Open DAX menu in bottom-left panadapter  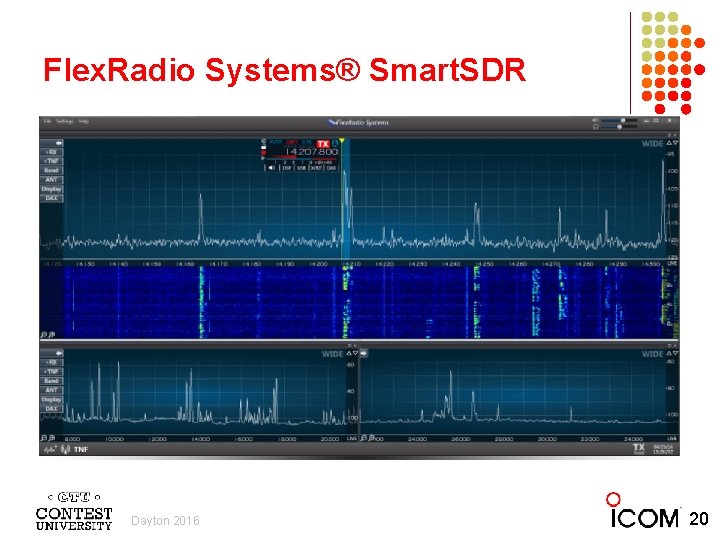51,408
